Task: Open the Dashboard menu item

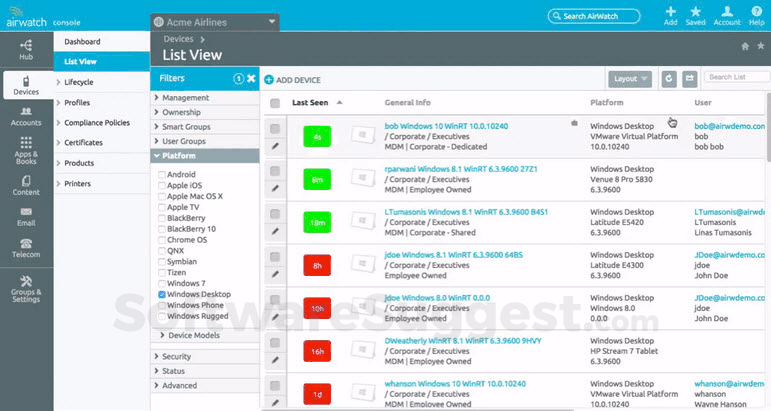Action: pyautogui.click(x=83, y=42)
